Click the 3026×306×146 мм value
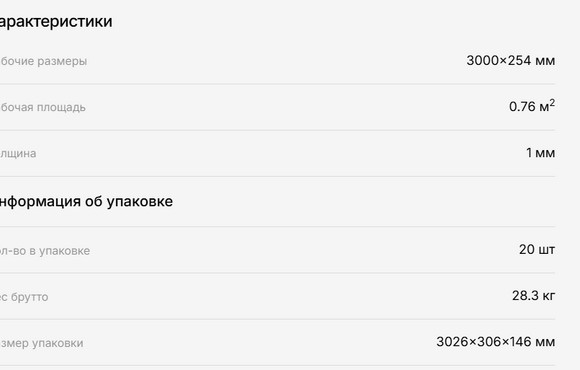 [x=496, y=342]
